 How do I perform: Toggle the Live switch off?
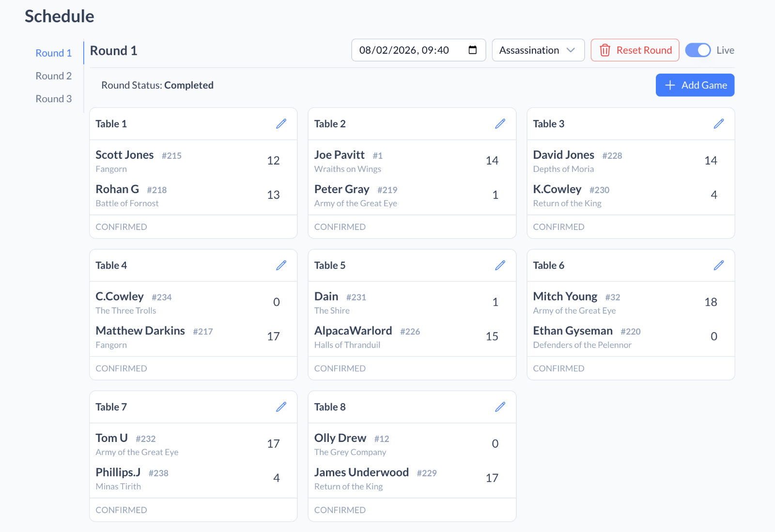(697, 50)
